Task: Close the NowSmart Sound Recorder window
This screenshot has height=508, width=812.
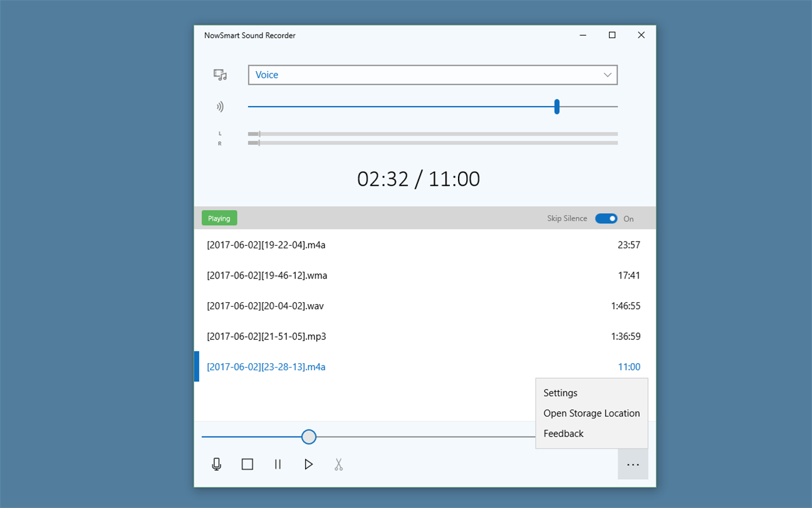Action: click(x=641, y=35)
